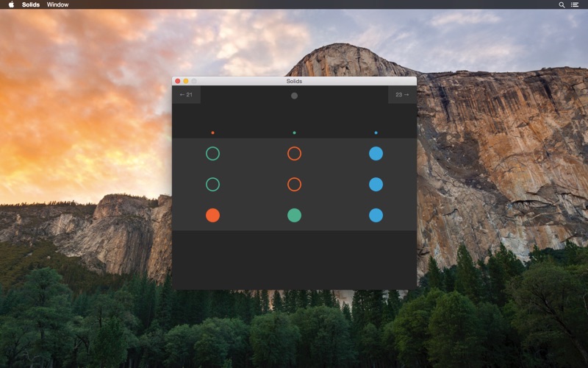Toggle the filled orange circle
588x368 pixels.
212,215
